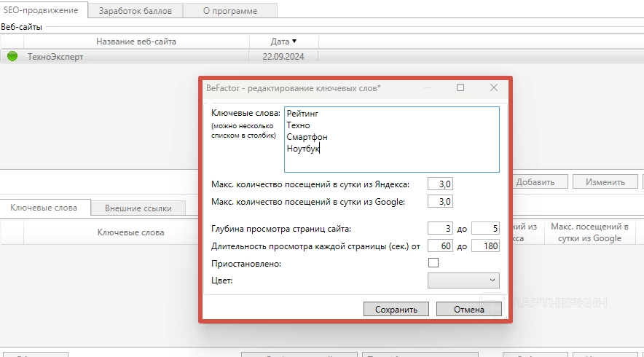Click the Изменить button
The width and height of the screenshot is (644, 357).
605,182
